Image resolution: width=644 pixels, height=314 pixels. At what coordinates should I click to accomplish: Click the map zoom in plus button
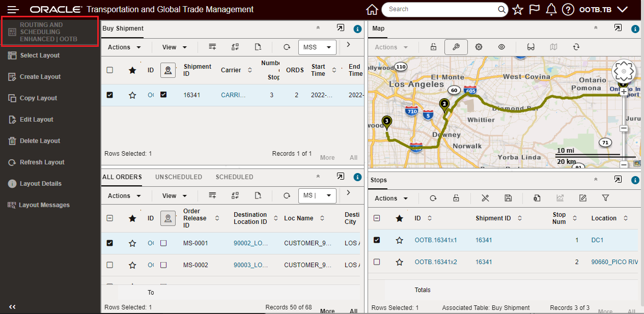[624, 92]
